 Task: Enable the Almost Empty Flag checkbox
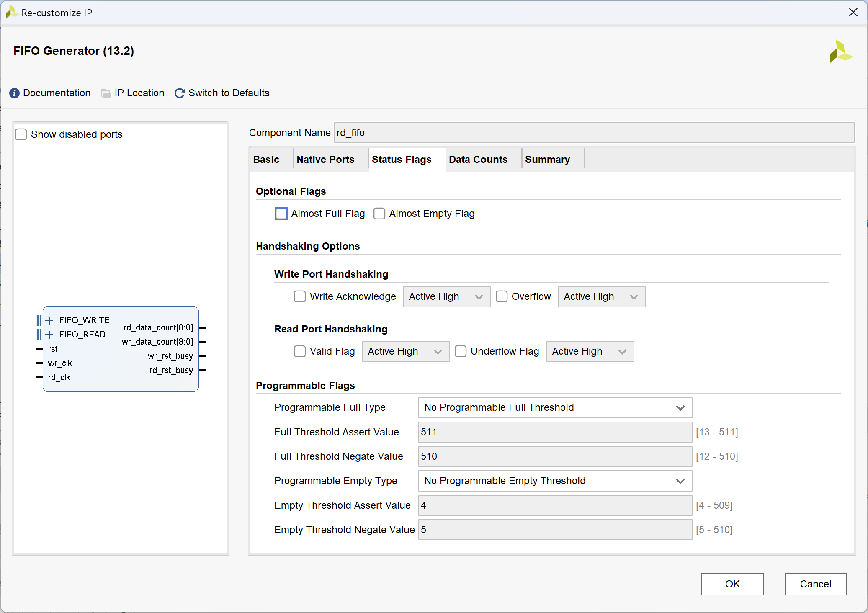379,214
